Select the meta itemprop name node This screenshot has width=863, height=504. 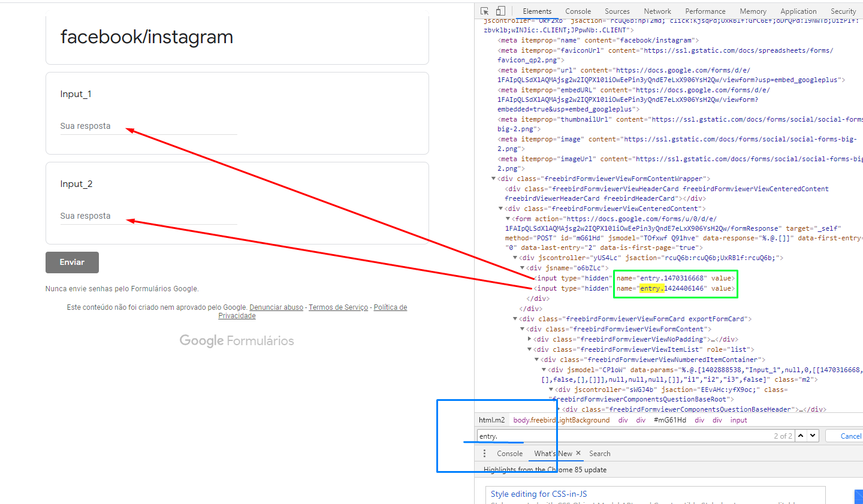(x=598, y=40)
